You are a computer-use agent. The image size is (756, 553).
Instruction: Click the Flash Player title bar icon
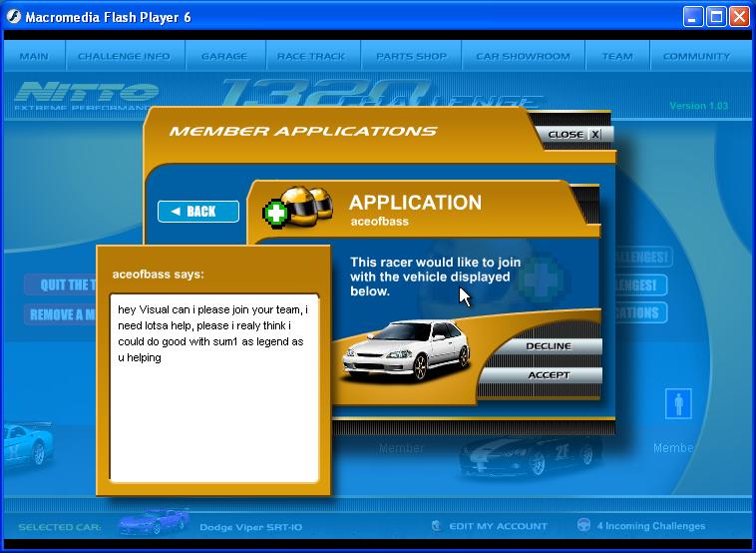coord(14,17)
